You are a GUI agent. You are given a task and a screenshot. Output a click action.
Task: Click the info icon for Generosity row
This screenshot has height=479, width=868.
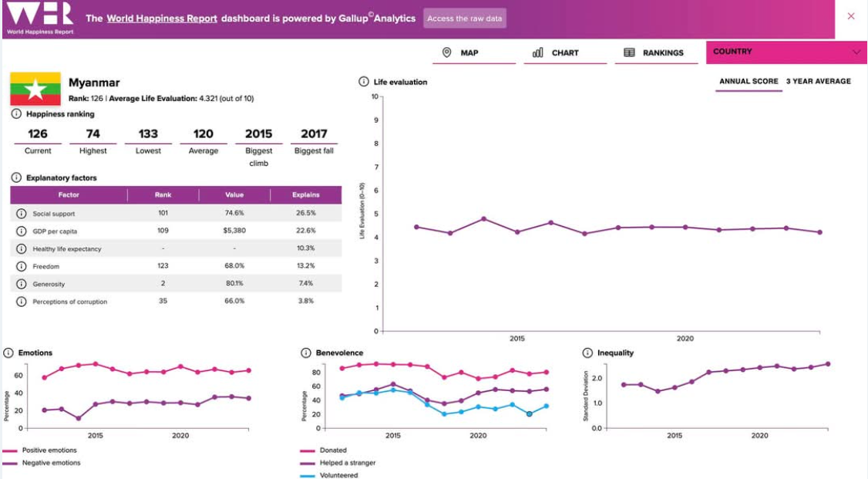pyautogui.click(x=21, y=284)
